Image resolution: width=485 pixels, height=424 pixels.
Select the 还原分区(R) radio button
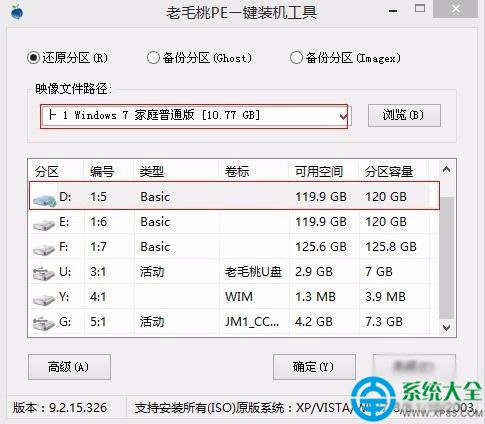click(33, 58)
